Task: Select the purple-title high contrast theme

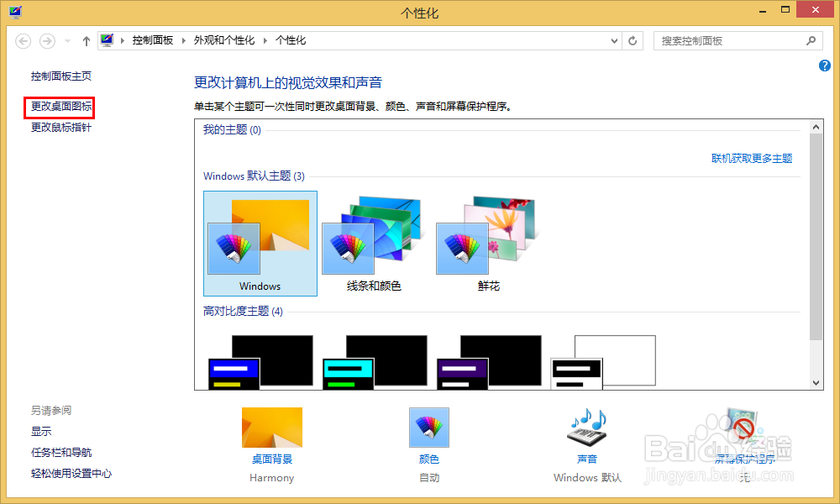Action: coord(489,362)
